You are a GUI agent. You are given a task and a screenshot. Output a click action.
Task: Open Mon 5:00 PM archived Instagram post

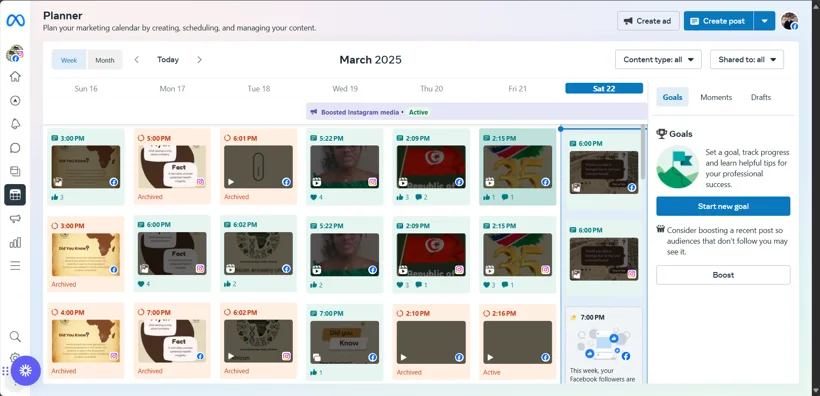click(172, 166)
